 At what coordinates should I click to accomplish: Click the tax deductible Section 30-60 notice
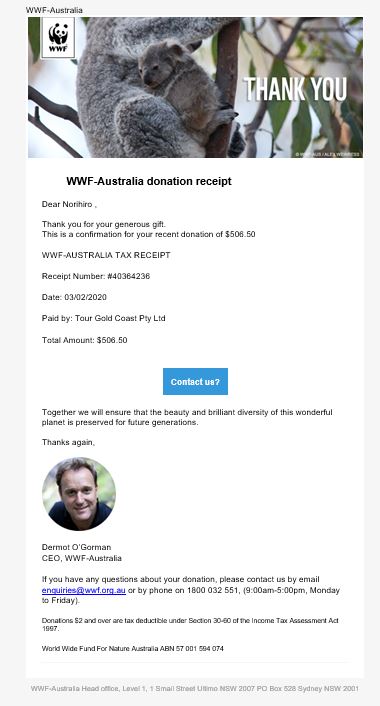[x=190, y=624]
